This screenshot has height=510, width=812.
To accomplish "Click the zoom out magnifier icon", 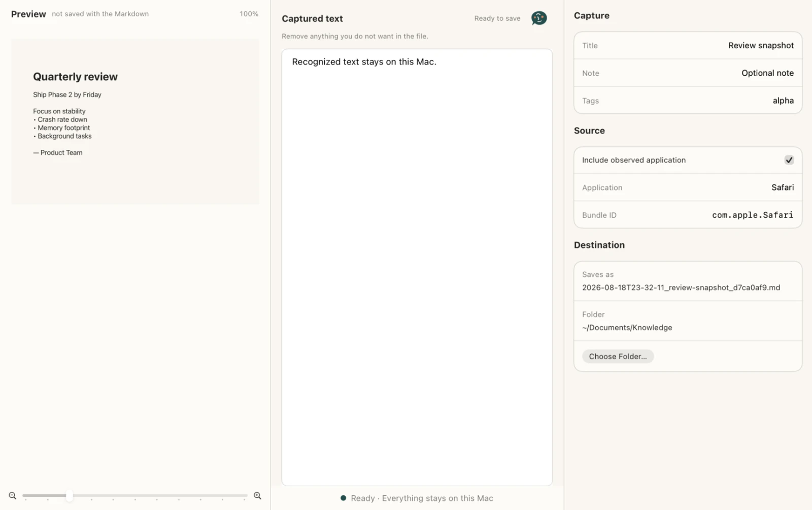I will [13, 496].
